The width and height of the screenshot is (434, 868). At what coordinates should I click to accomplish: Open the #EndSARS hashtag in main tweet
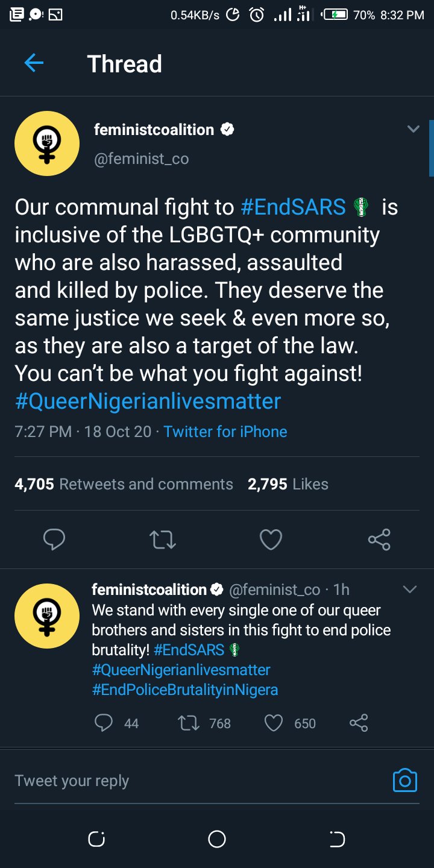click(x=293, y=207)
